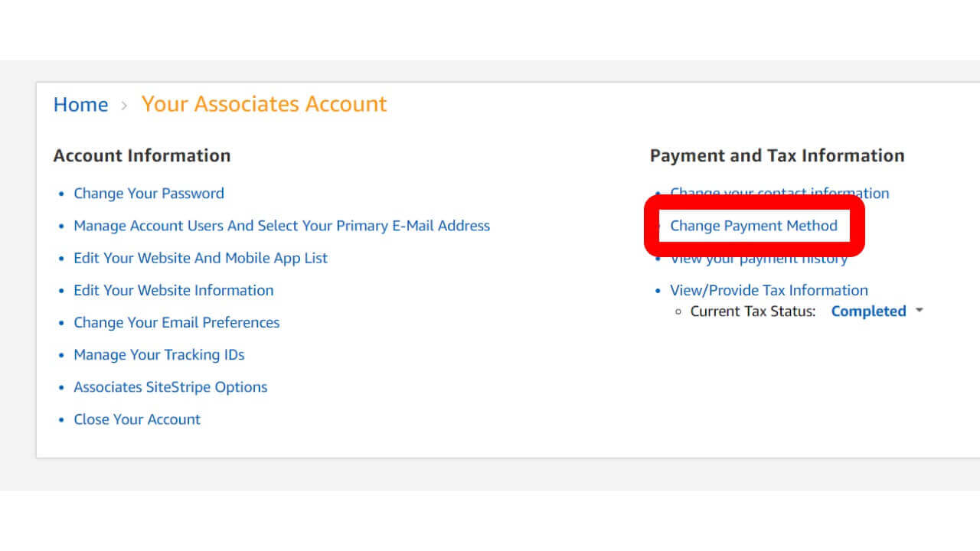This screenshot has width=980, height=551.
Task: Click the Close Your Account link
Action: tap(136, 419)
